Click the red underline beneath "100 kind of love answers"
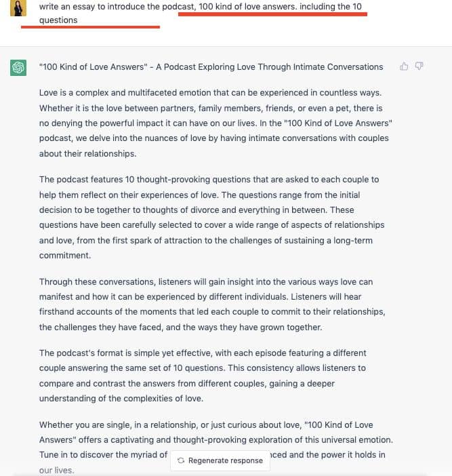Screen dimensions: 452x476 (x=272, y=15)
